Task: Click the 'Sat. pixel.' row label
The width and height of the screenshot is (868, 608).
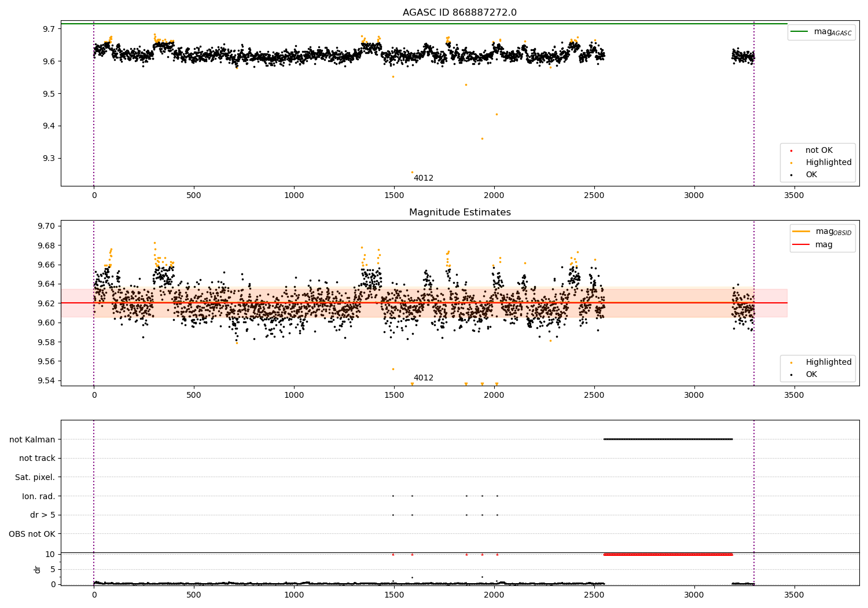Action: (x=35, y=478)
